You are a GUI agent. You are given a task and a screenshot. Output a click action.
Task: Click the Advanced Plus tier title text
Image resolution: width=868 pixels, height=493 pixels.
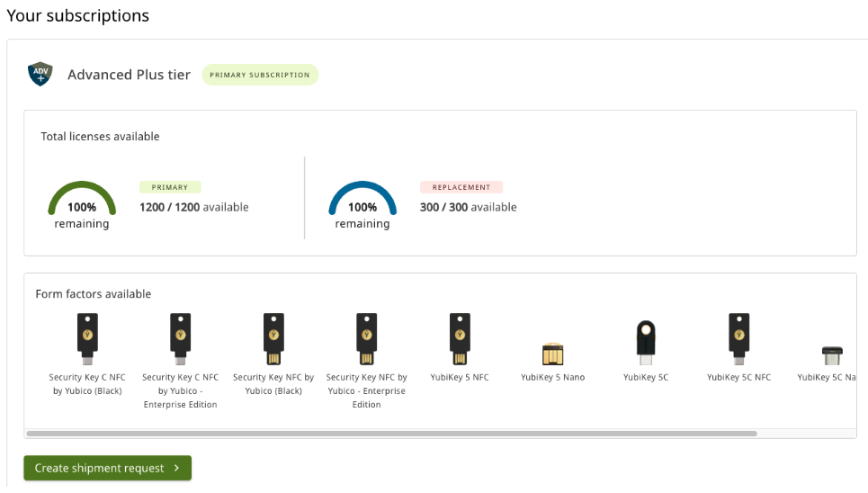point(129,75)
